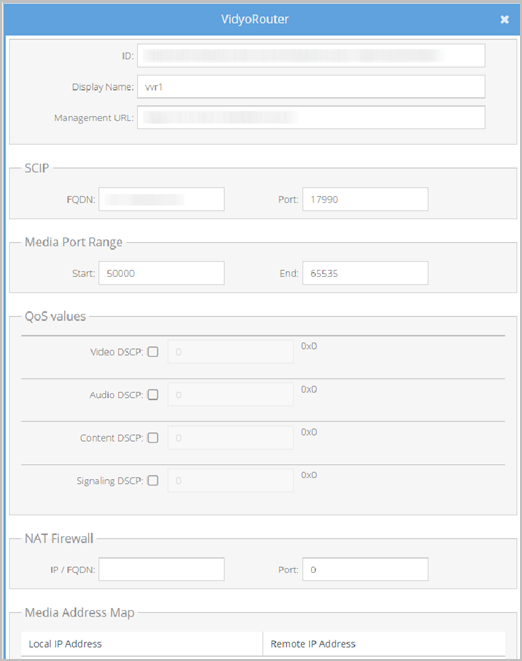This screenshot has width=522, height=661.
Task: Focus the NAT Firewall IP / FQDN field
Action: click(x=161, y=569)
